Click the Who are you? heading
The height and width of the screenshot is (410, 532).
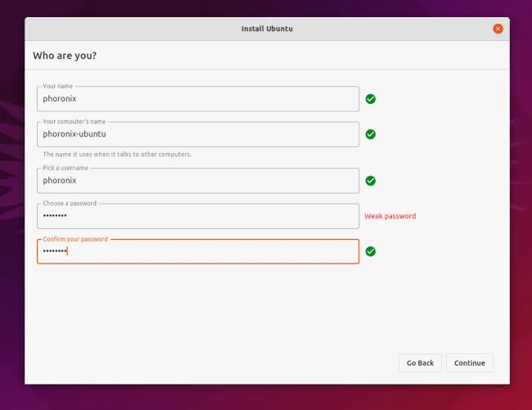click(65, 56)
